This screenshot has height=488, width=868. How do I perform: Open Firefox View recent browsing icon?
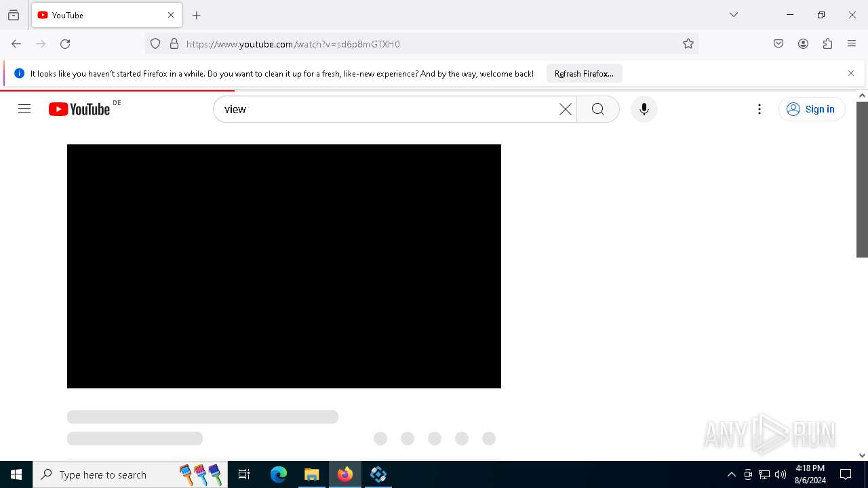tap(14, 15)
